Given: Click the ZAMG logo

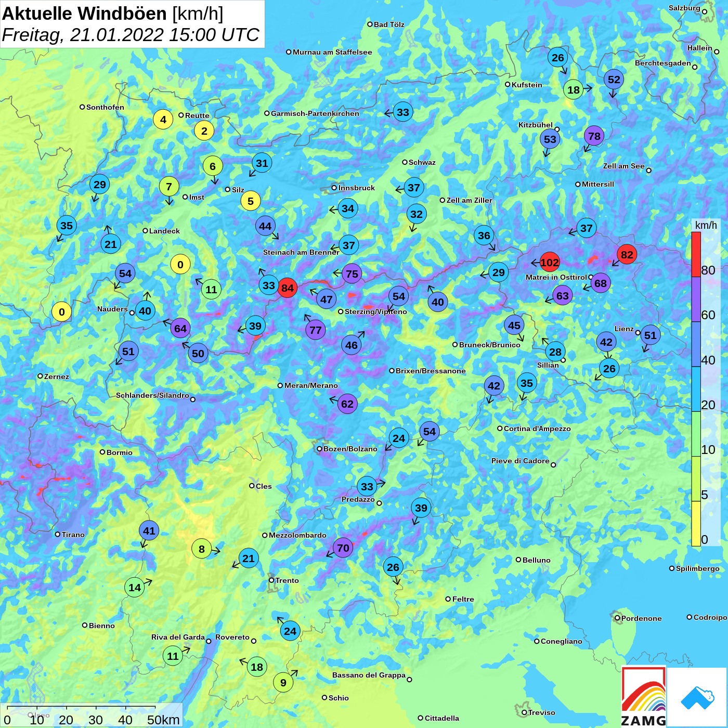Looking at the screenshot, I should click(644, 697).
